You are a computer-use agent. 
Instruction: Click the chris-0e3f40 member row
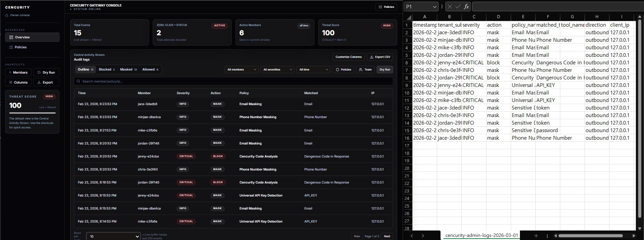233,169
